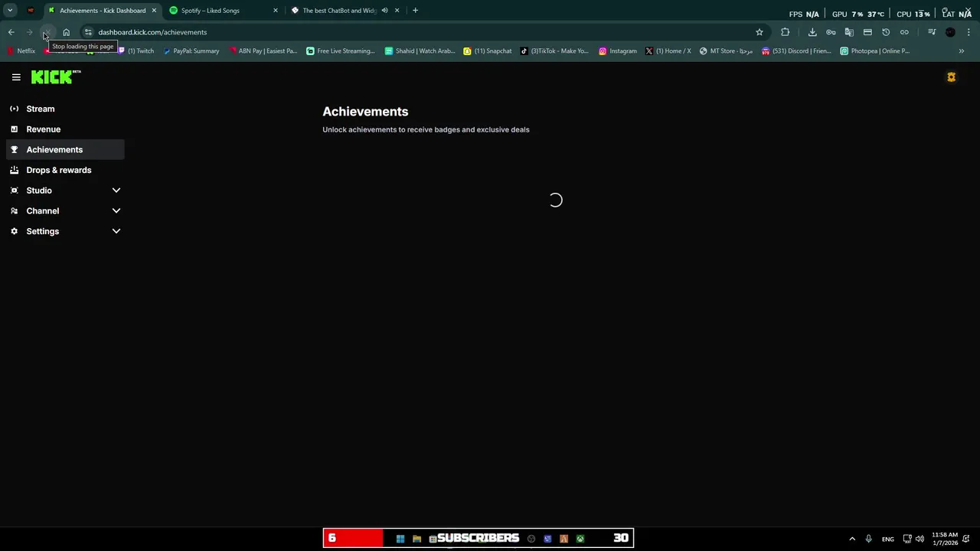The image size is (980, 551).
Task: Switch to The best ChatBot and Widgets tab
Action: point(345,11)
